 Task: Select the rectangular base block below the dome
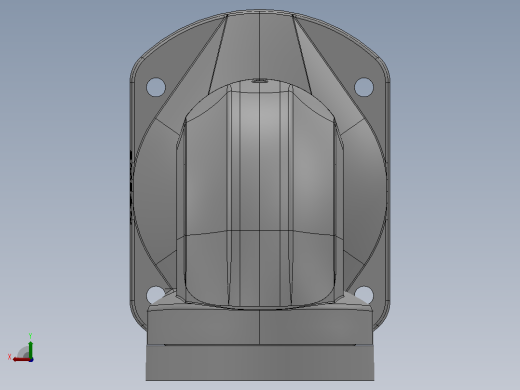260,362
